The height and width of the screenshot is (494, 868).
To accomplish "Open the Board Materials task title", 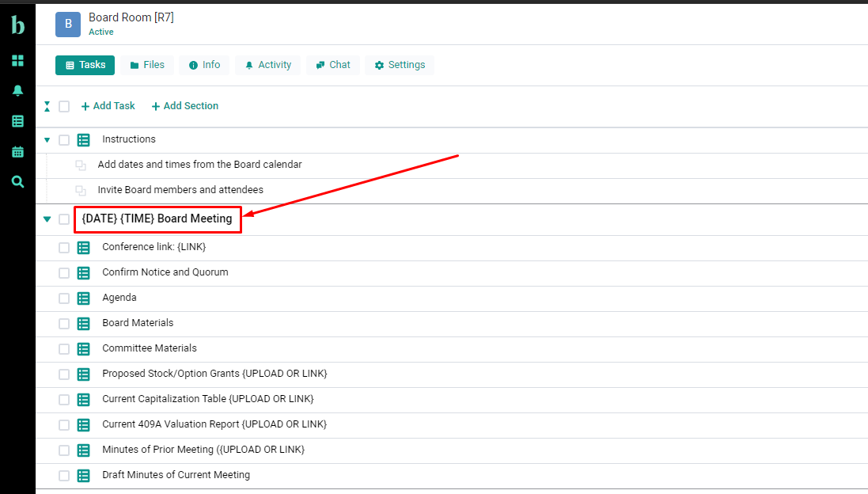I will [138, 323].
